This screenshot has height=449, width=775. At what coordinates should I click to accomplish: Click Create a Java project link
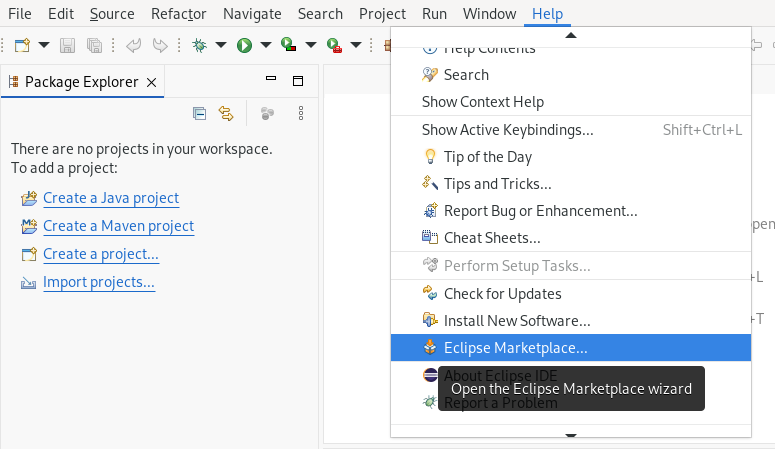pyautogui.click(x=111, y=198)
